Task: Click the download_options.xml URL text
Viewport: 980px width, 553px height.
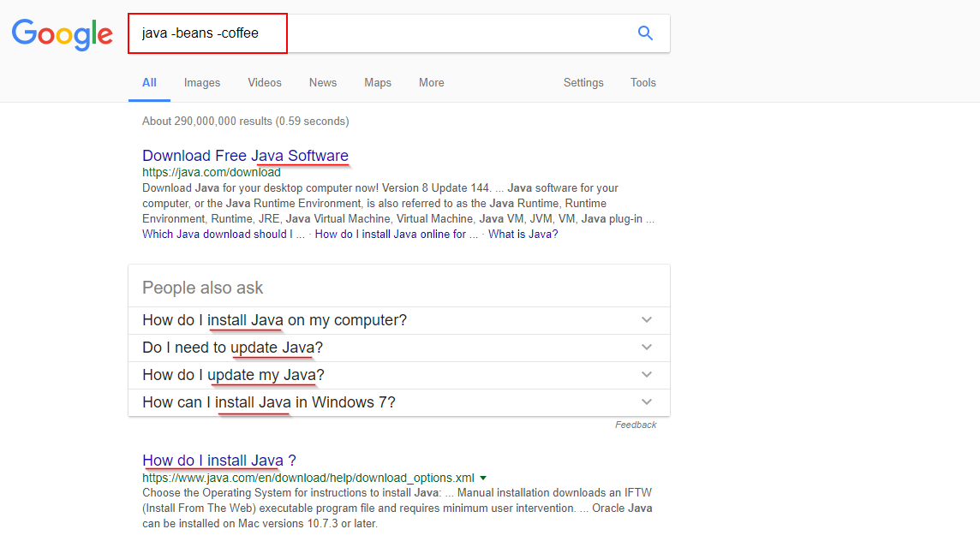Action: click(x=308, y=478)
